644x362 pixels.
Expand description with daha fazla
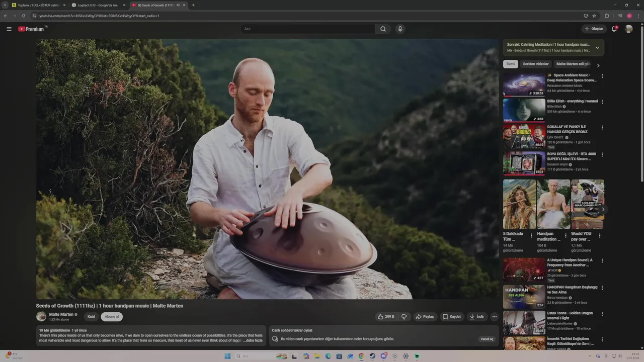[254, 340]
